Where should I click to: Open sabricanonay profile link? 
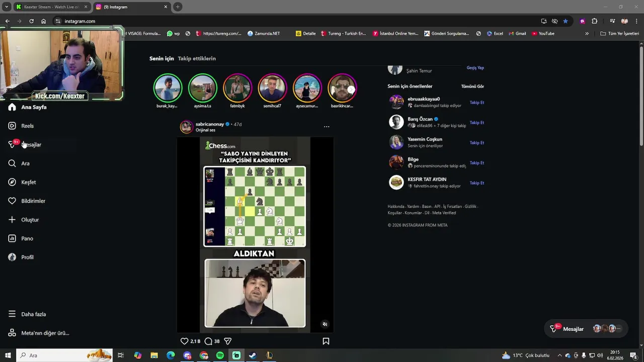click(209, 124)
